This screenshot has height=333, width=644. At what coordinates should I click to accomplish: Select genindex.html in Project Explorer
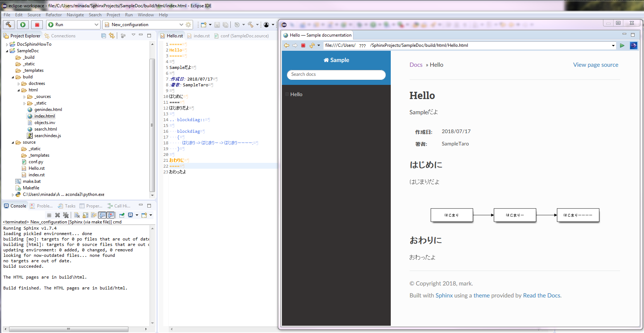(x=45, y=110)
